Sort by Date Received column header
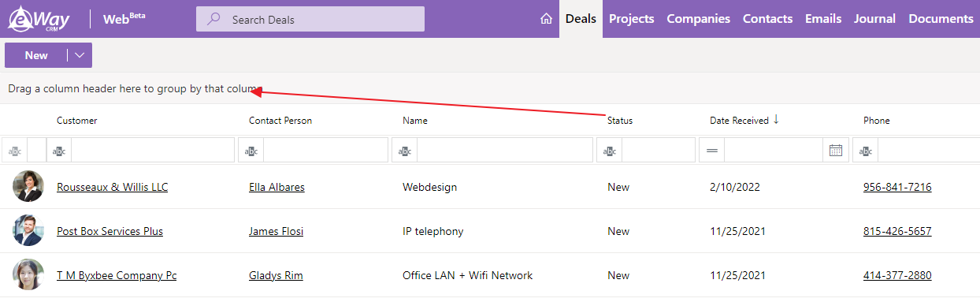 coord(739,121)
